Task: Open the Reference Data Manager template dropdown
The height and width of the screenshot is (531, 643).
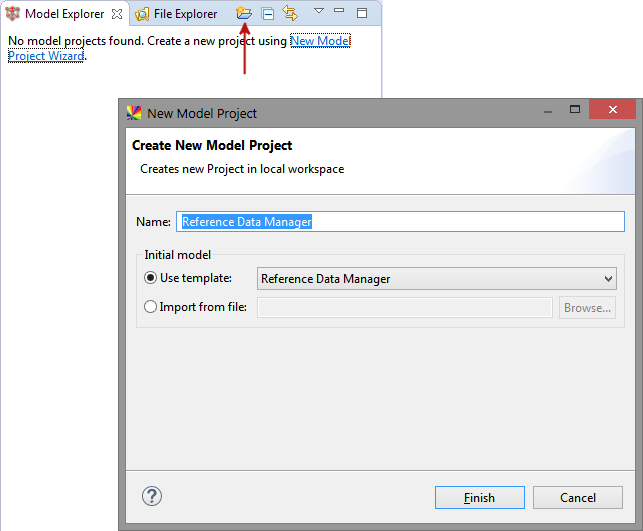Action: point(437,279)
